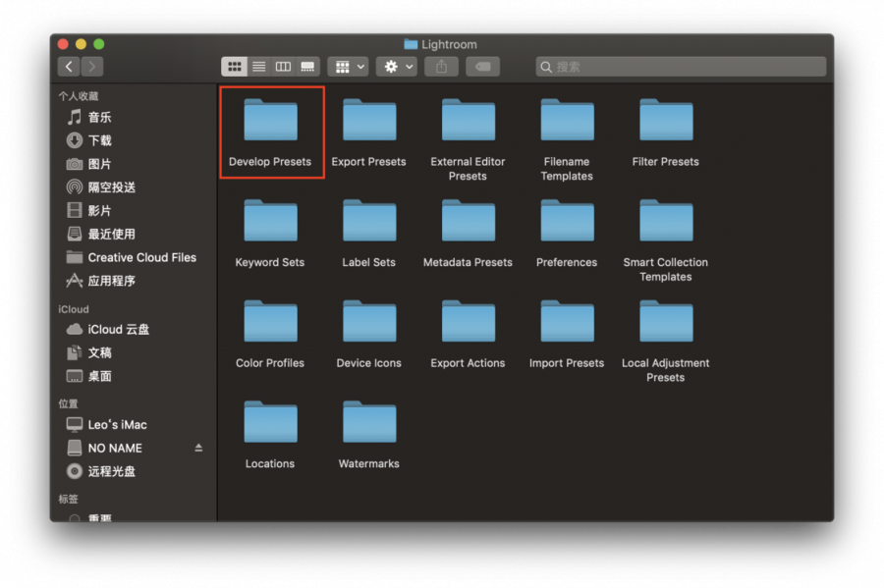Go back with the left arrow button
The height and width of the screenshot is (588, 884).
tap(69, 67)
